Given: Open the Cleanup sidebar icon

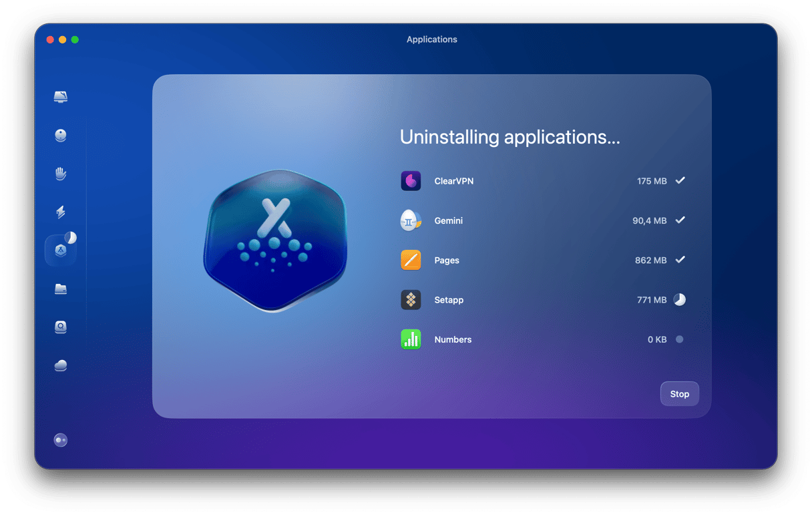Looking at the screenshot, I should click(61, 136).
